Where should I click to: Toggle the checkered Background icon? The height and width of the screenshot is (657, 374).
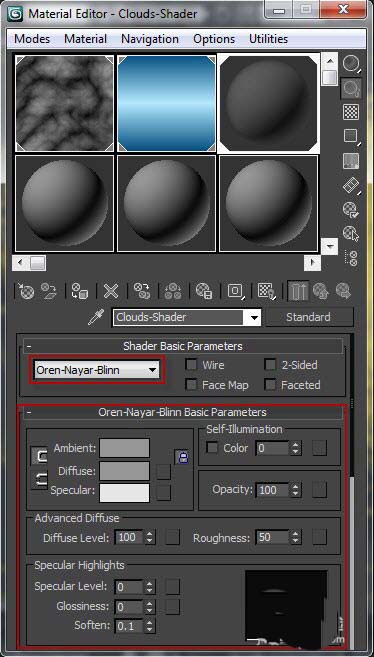[x=351, y=112]
